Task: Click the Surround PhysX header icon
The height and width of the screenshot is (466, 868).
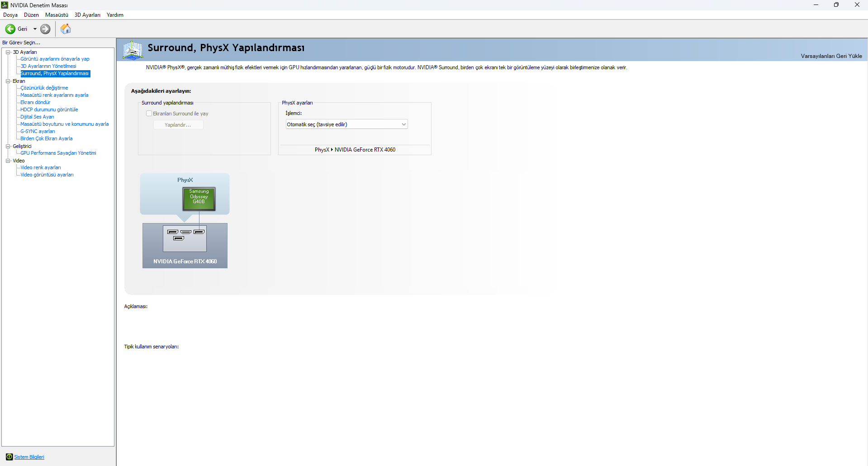Action: 133,50
